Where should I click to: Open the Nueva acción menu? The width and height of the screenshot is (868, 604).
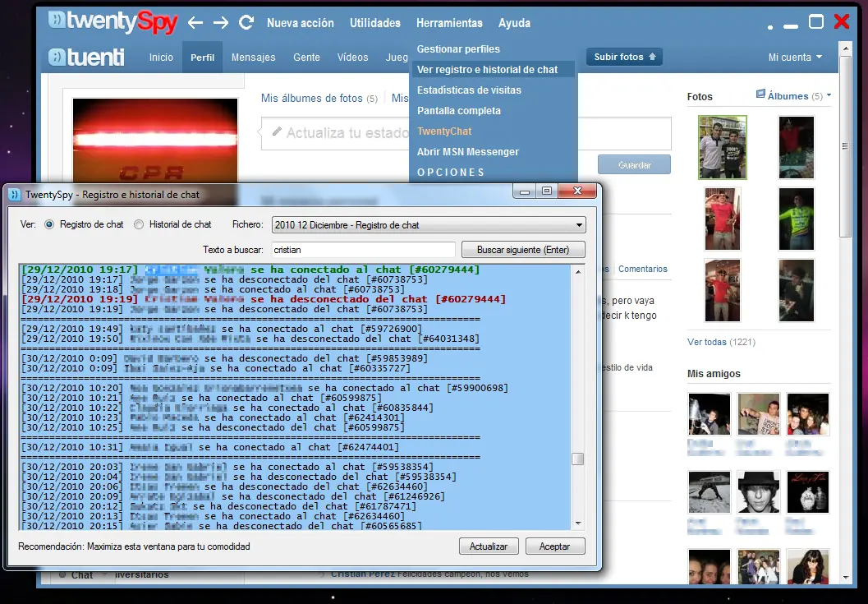(300, 23)
